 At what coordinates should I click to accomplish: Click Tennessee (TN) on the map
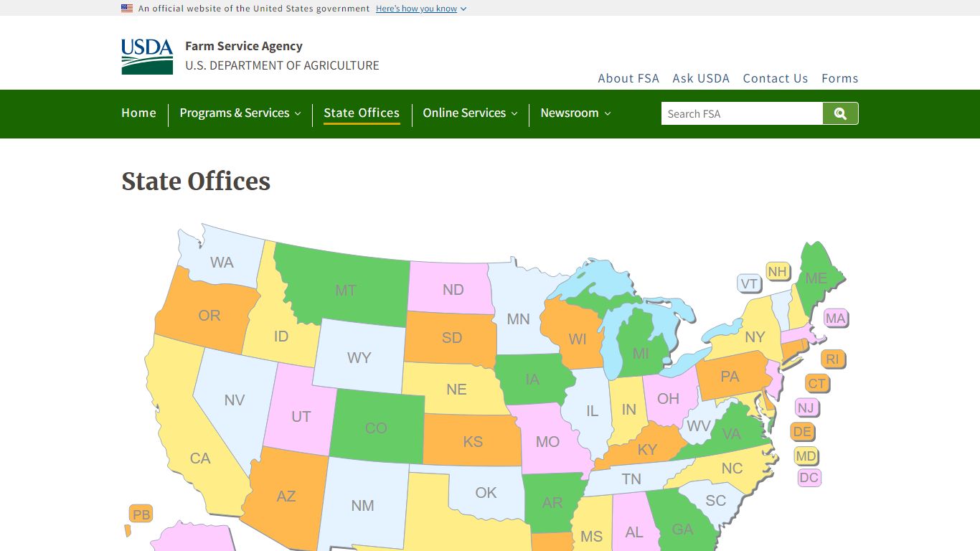pos(631,479)
